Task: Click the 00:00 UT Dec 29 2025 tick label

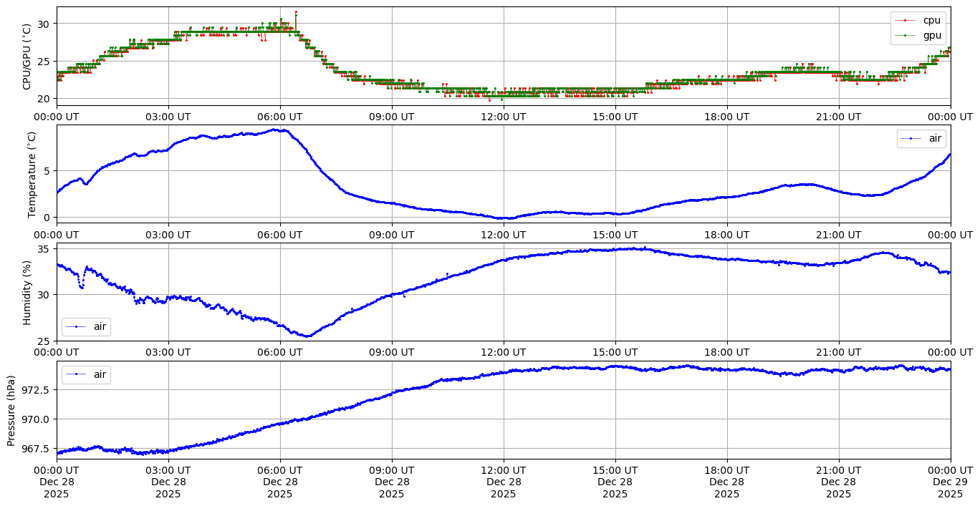Action: tap(950, 482)
